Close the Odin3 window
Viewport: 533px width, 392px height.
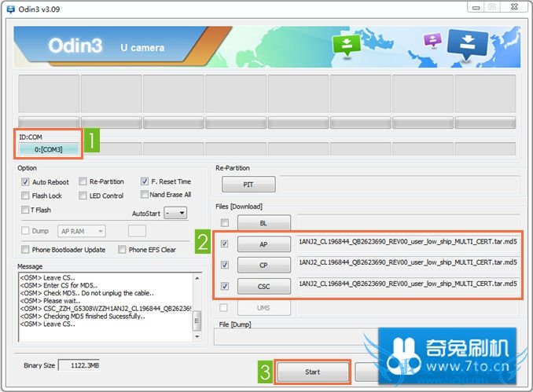(x=515, y=7)
